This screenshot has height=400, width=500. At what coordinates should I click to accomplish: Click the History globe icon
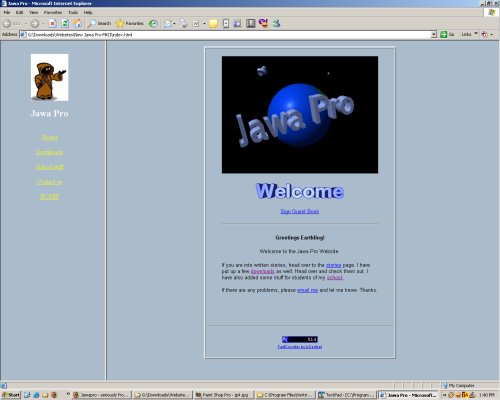[x=153, y=23]
